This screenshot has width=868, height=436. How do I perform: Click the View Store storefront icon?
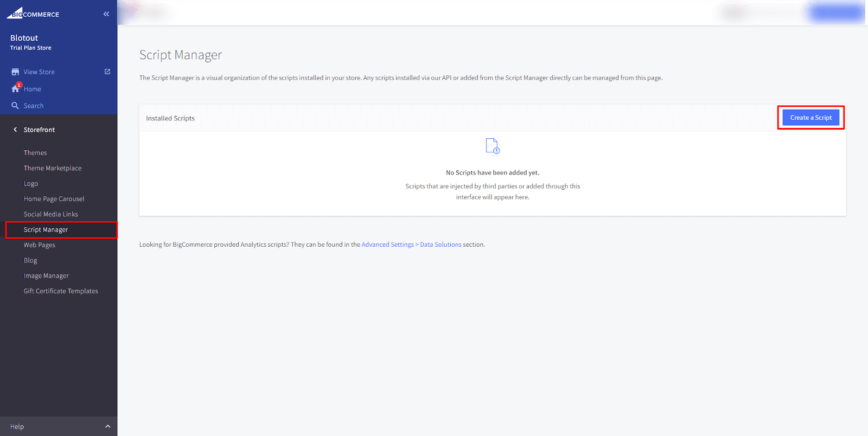coord(15,72)
